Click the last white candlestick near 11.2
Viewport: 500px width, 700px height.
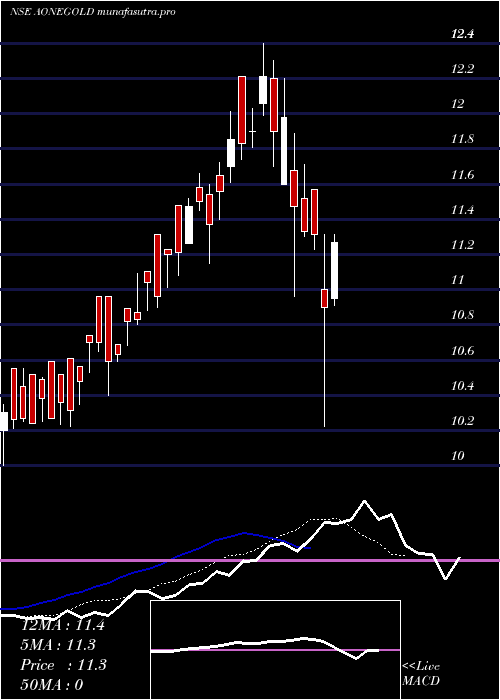[x=334, y=271]
